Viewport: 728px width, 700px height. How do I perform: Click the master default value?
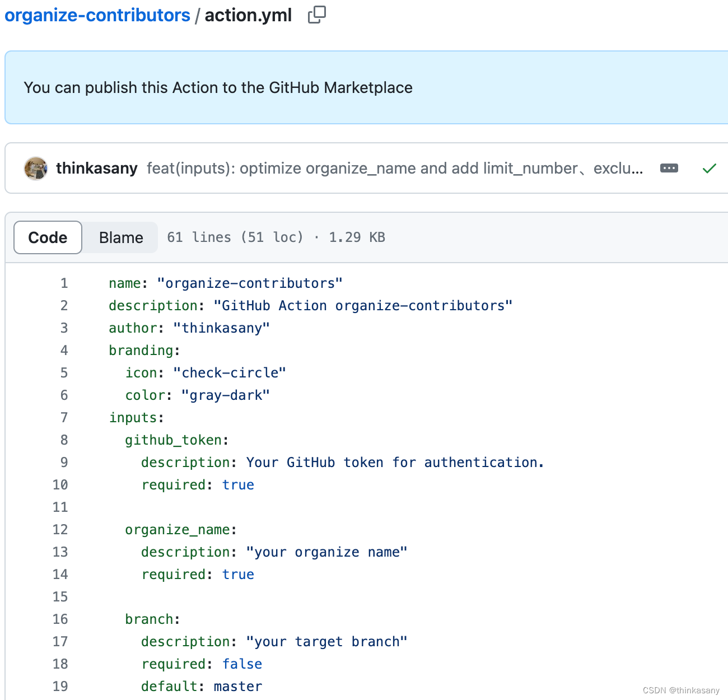[x=238, y=687]
